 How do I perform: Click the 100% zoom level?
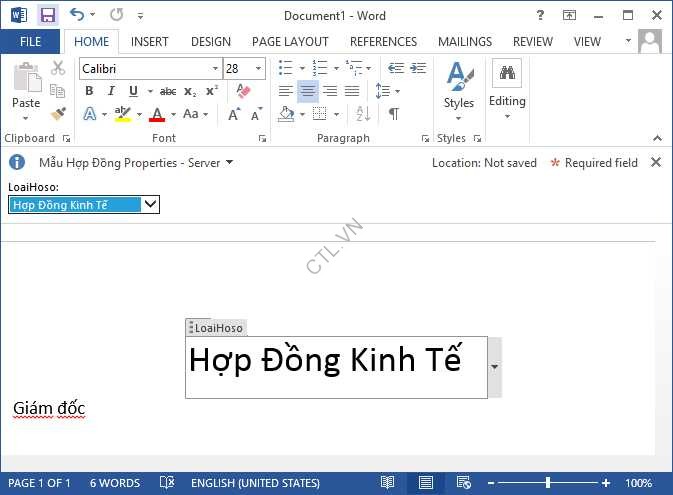[639, 483]
